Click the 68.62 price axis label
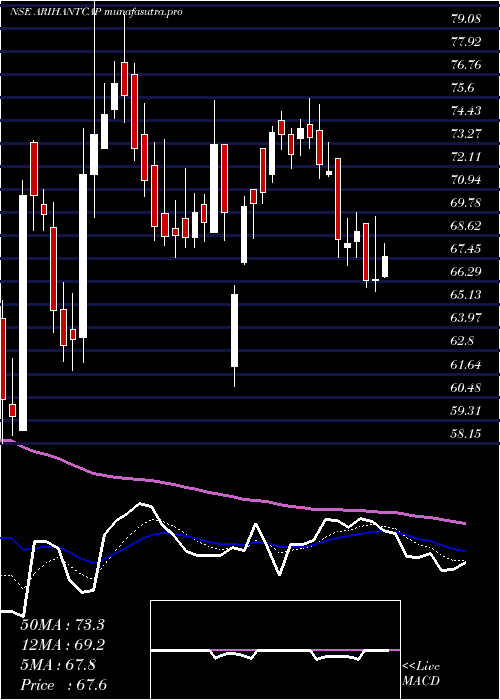 coord(466,226)
